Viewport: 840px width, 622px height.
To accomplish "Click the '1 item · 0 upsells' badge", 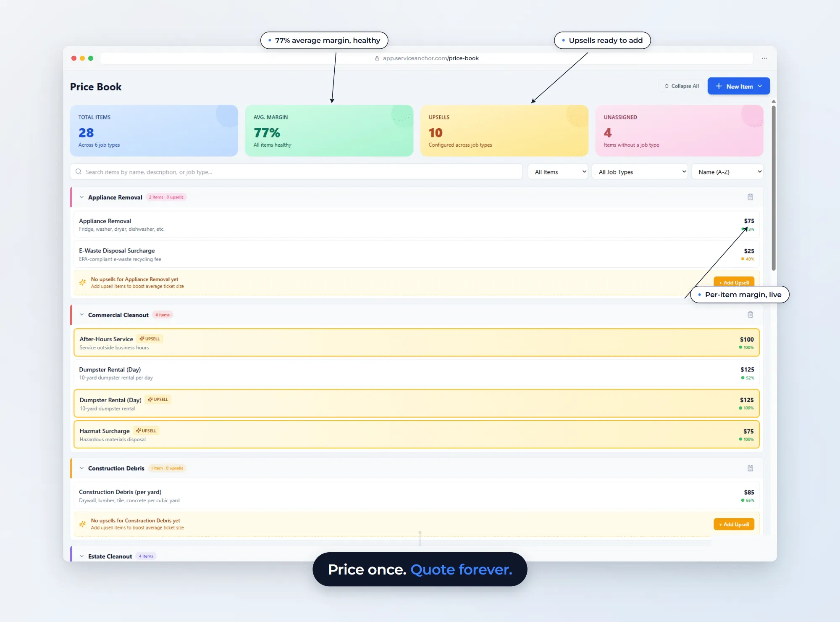I will 167,468.
